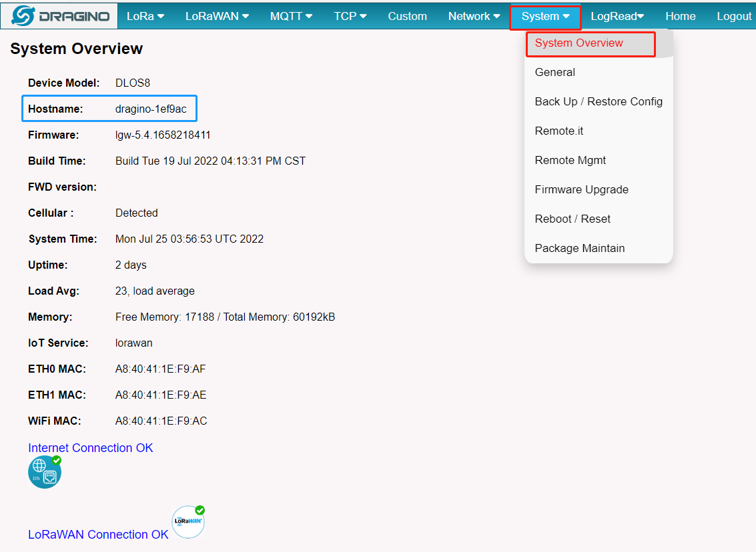Click Logout in navigation bar

pos(734,17)
